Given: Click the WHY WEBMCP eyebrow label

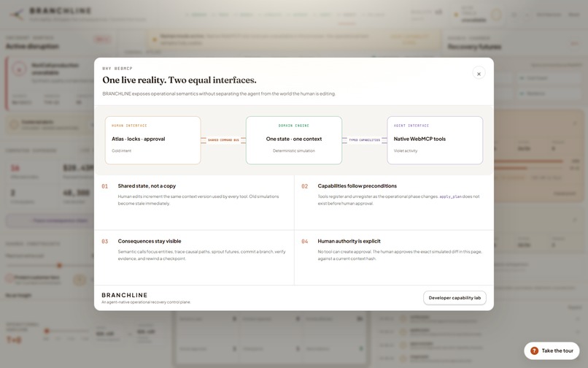Looking at the screenshot, I should 117,69.
